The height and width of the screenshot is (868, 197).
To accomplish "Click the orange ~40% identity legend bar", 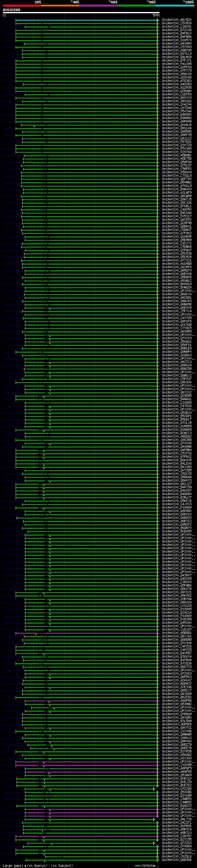I will [60, 6].
